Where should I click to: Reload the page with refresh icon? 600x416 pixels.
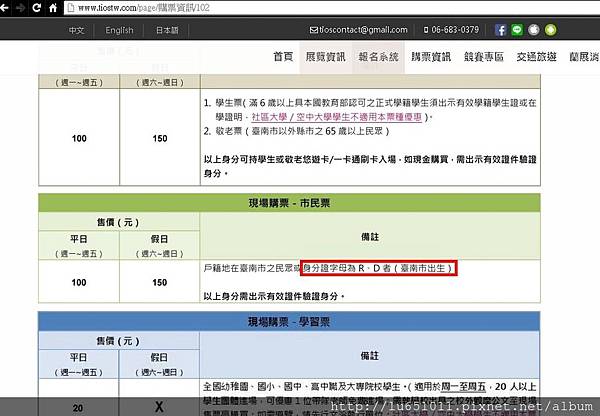point(37,7)
